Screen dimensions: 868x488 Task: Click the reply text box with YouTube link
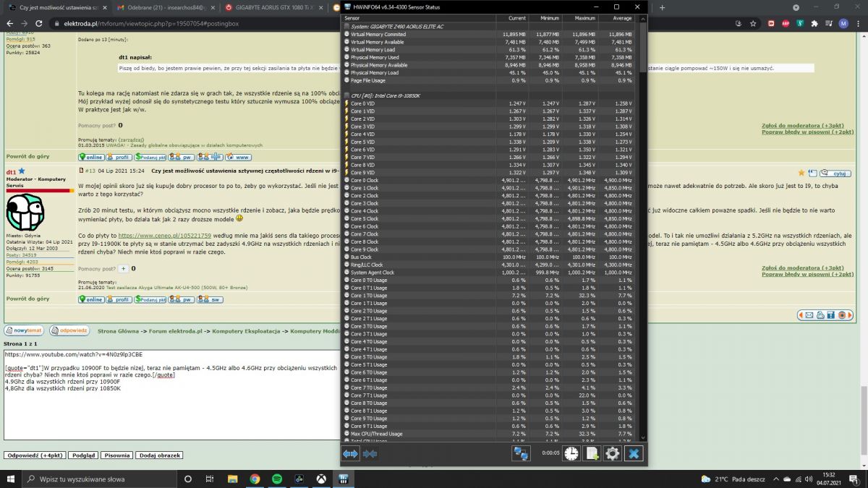point(172,394)
